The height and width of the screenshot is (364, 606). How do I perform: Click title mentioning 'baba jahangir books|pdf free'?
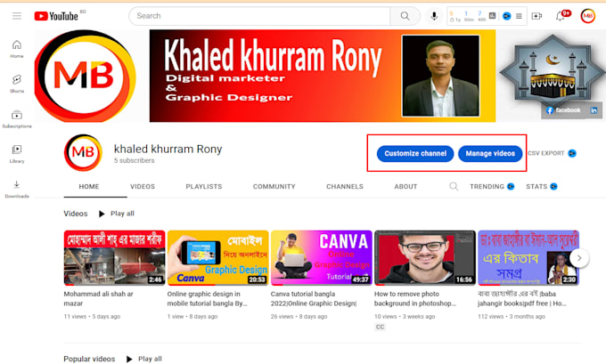tap(522, 299)
